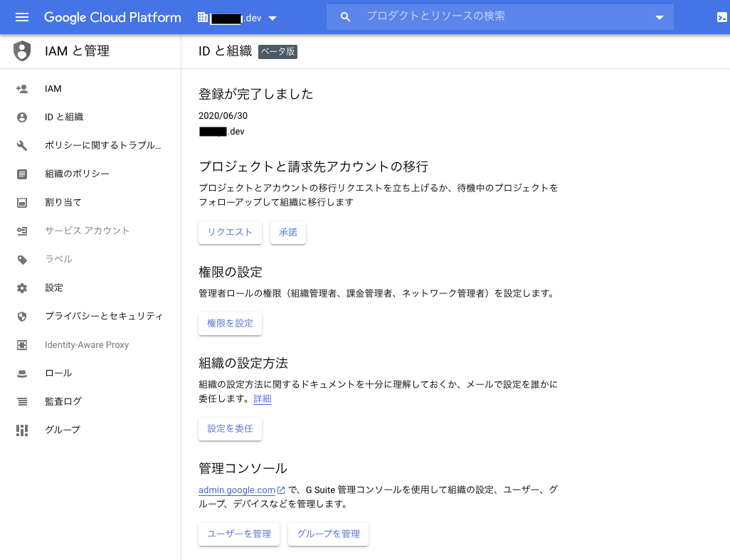This screenshot has width=730, height=560.
Task: Click the 設定を委任 button
Action: point(230,429)
